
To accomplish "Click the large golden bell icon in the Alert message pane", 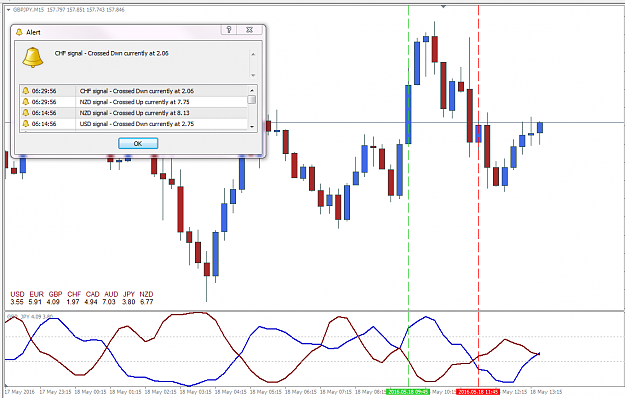I will [x=32, y=57].
